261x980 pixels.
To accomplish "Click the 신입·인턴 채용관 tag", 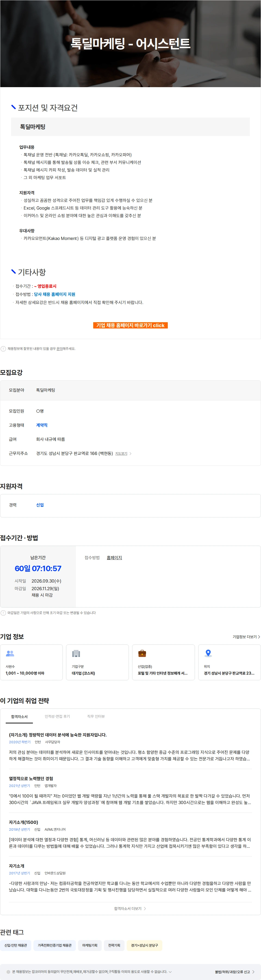I will [15, 945].
